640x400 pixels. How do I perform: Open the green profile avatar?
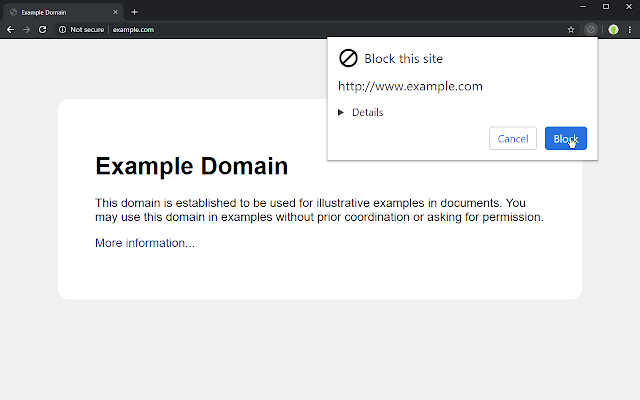613,29
